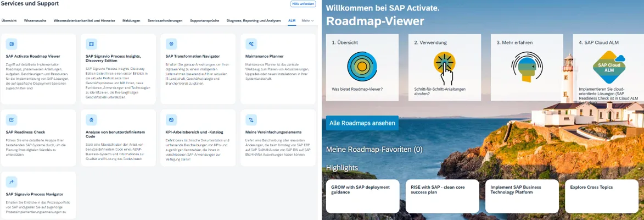
Task: Click the Alle Roadmaps ansehen button
Action: coord(362,123)
